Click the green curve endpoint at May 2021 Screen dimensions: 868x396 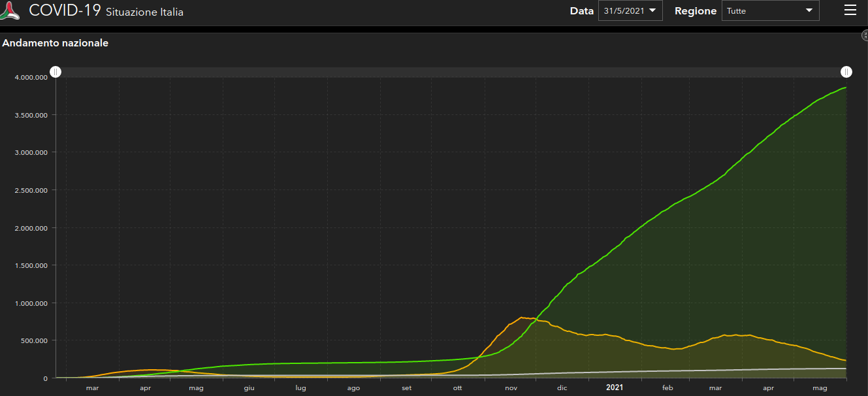(846, 88)
